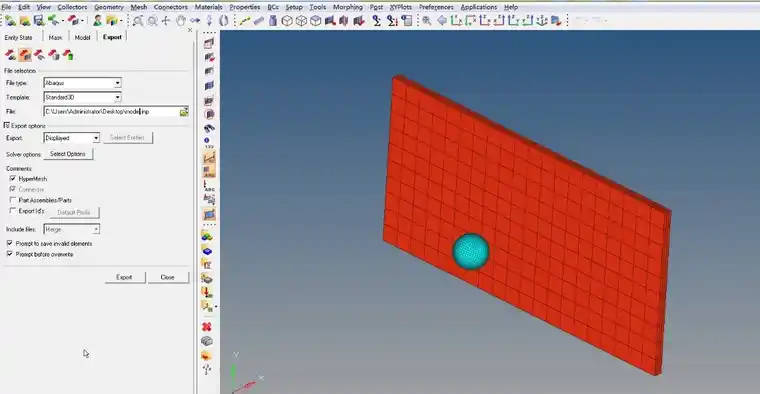760x394 pixels.
Task: Click the yellow-green line measure icon
Action: pos(245,21)
